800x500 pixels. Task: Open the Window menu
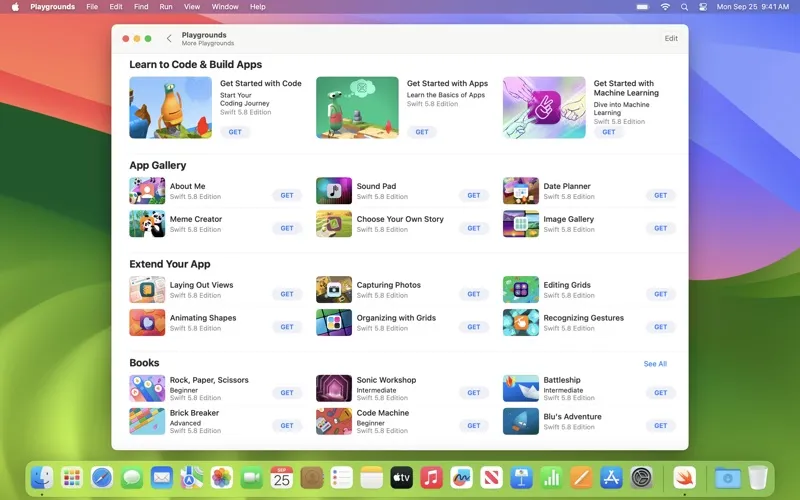[x=225, y=7]
